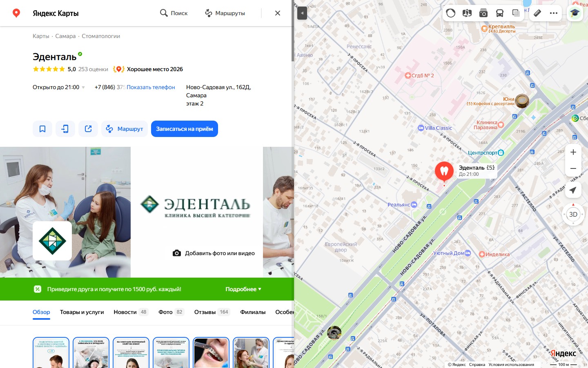Expand opening hours Открыто до 21:00

59,87
